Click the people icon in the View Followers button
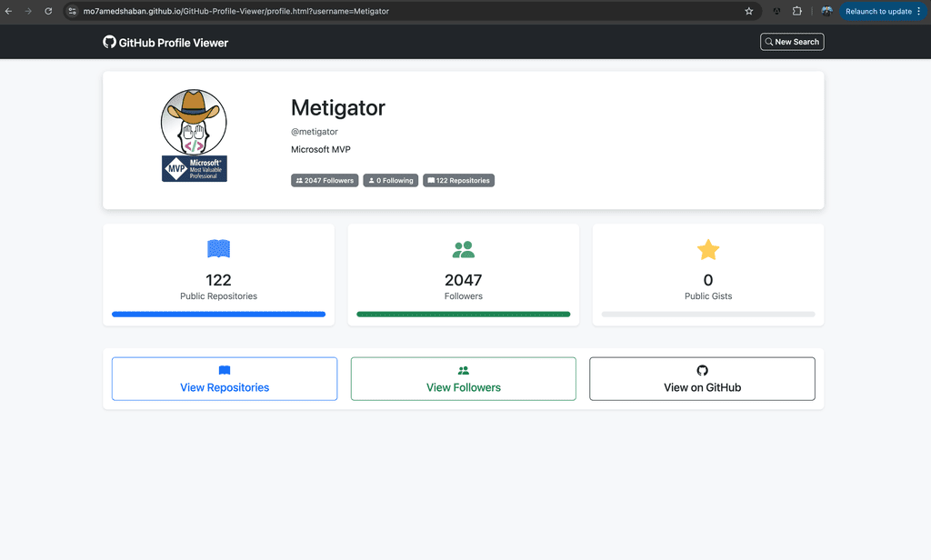 pos(463,371)
